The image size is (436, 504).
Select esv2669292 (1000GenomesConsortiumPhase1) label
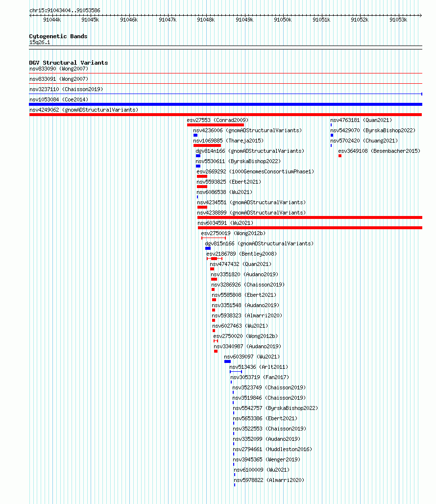255,171
